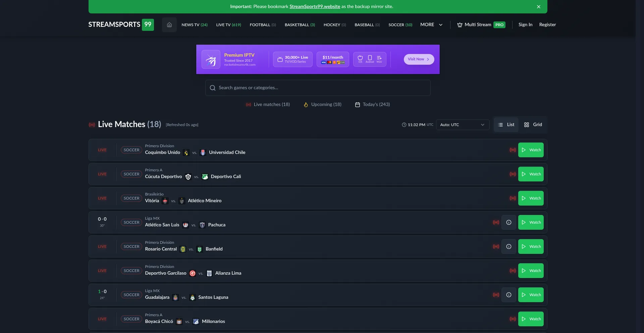Click the Universidad Chile team crest
Screen dimensions: 644x333
203,153
